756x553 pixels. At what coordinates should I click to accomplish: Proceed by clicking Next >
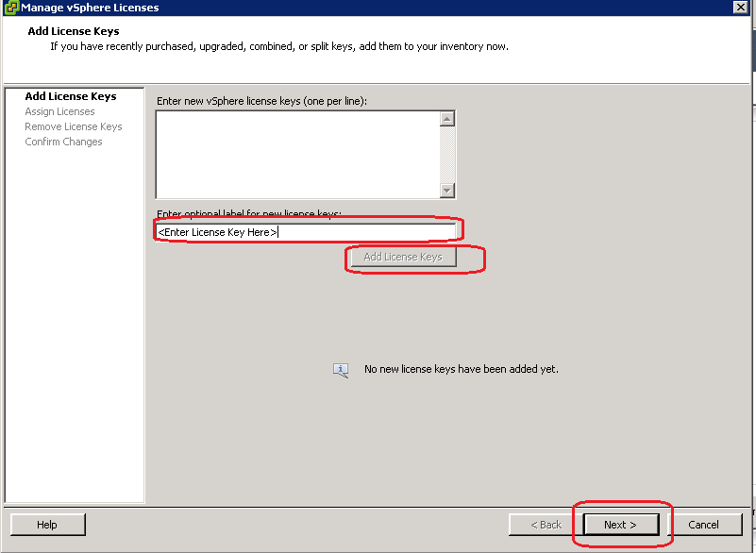[620, 525]
